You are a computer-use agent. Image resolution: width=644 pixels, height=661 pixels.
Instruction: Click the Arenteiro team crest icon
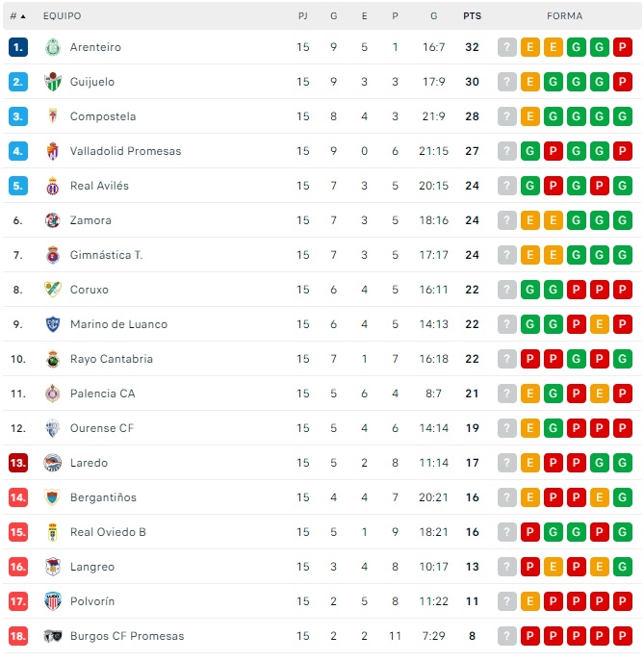[x=53, y=47]
